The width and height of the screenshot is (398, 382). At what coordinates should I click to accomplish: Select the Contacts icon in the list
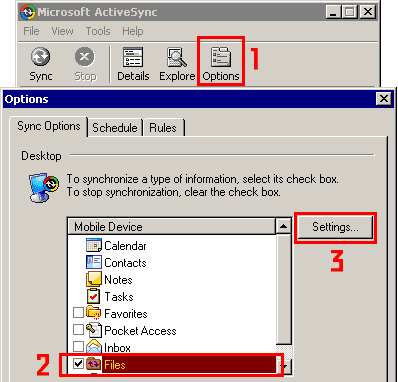coord(94,262)
